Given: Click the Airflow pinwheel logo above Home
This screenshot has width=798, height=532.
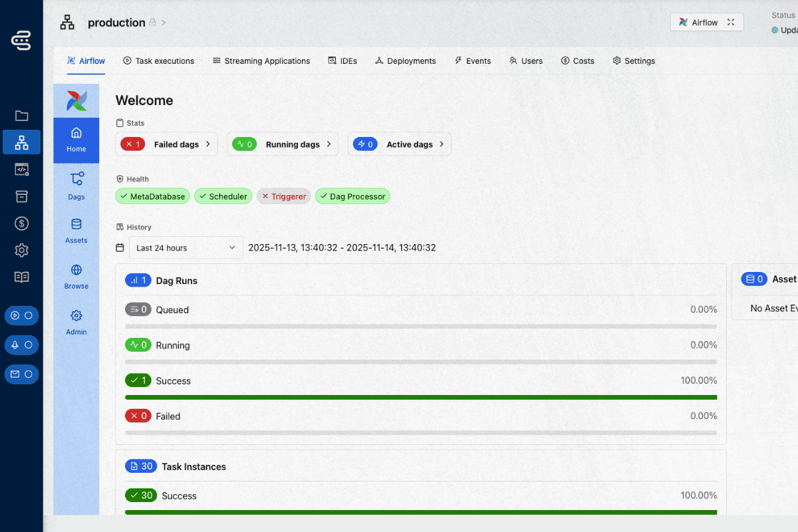Looking at the screenshot, I should click(x=76, y=100).
